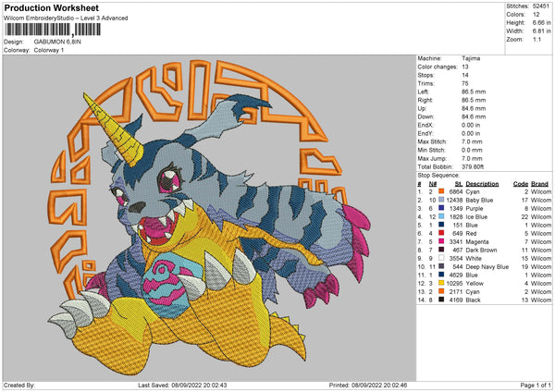Image resolution: width=555 pixels, height=392 pixels.
Task: Click the barcode under the worksheet title
Action: pos(53,30)
